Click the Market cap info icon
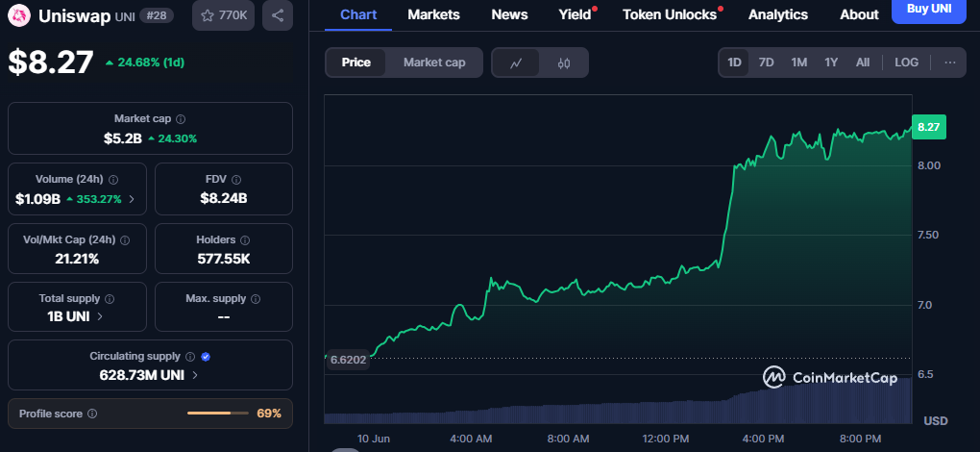Viewport: 980px width, 452px height. [x=181, y=119]
